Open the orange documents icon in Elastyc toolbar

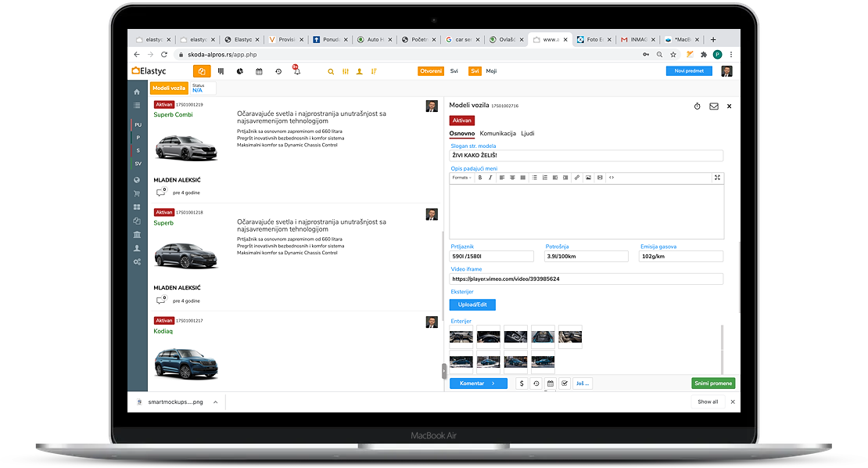click(202, 71)
